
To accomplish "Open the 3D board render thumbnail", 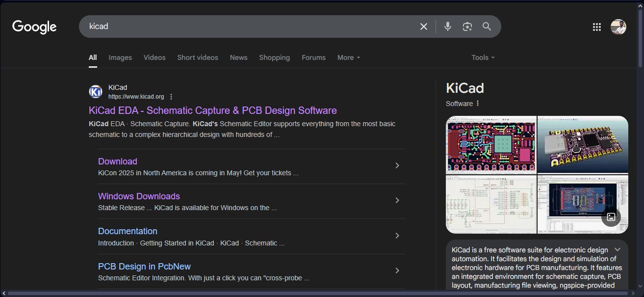I will click(583, 144).
